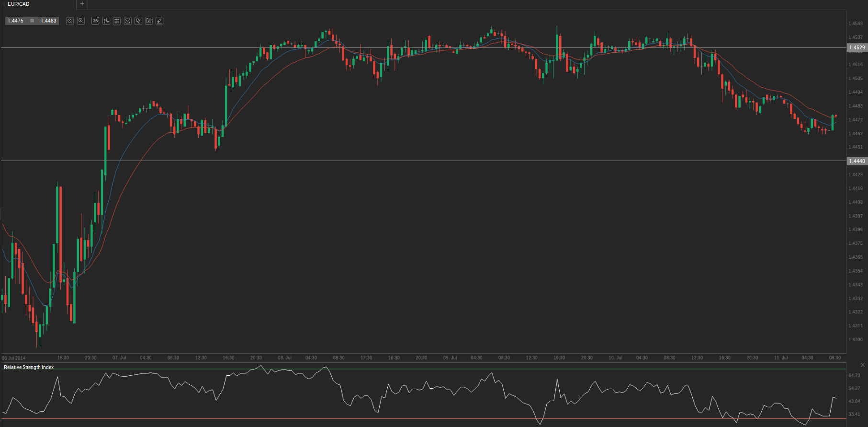Open the 30-minute timeframe selector
Viewport: 868px width, 427px height.
95,21
